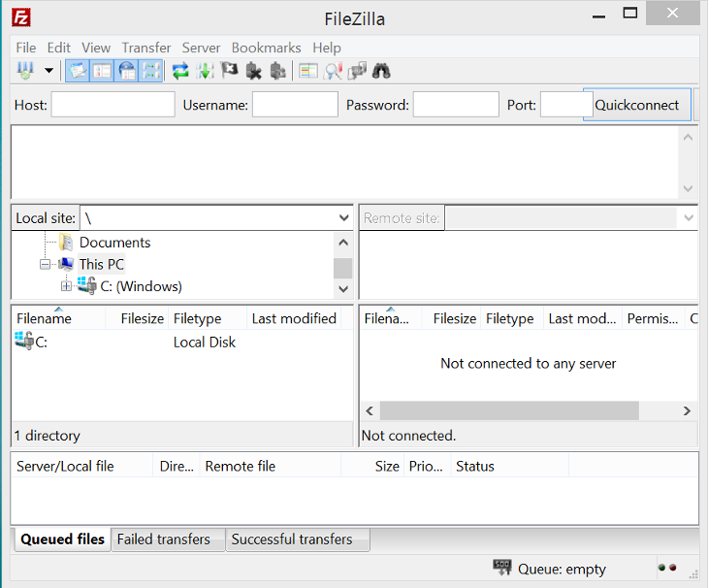
Task: Toggle message log display
Action: (78, 71)
